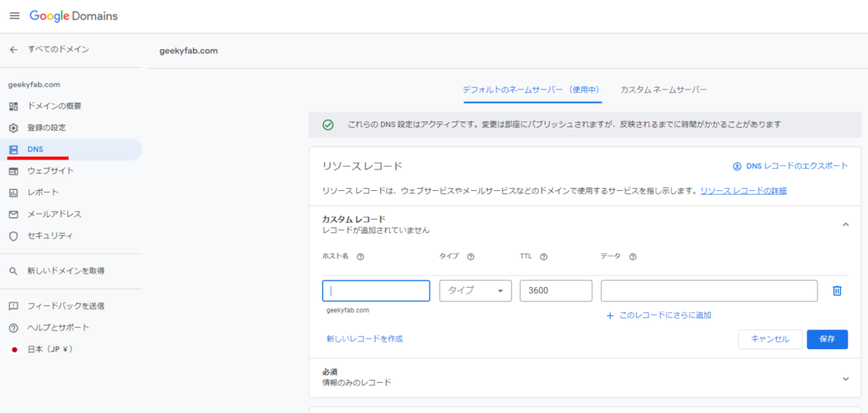
Task: Click geekyfab.com label in sidebar
Action: point(34,85)
